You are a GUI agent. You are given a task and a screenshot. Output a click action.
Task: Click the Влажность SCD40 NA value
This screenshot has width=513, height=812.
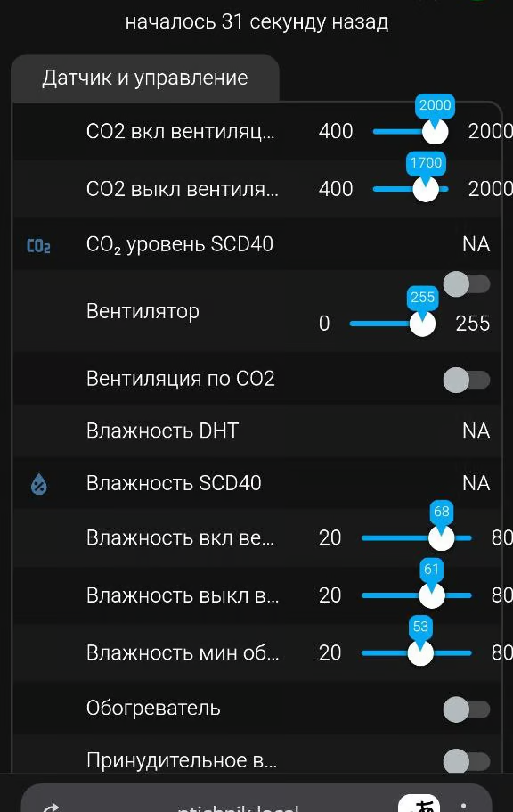pyautogui.click(x=476, y=483)
